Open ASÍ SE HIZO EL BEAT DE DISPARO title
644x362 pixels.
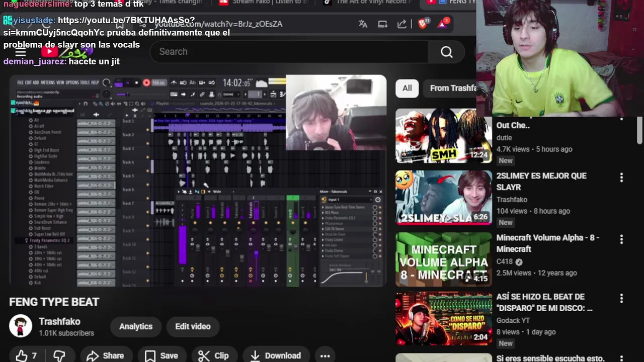(x=544, y=302)
